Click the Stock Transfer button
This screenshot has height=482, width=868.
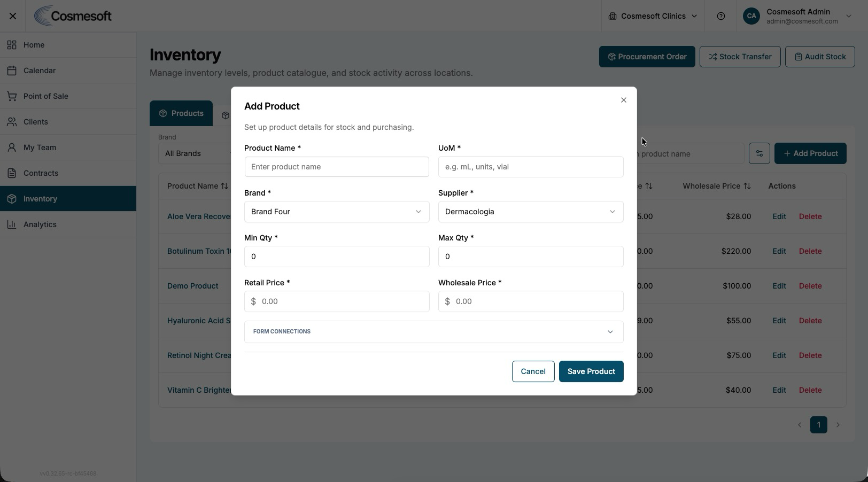pyautogui.click(x=740, y=57)
